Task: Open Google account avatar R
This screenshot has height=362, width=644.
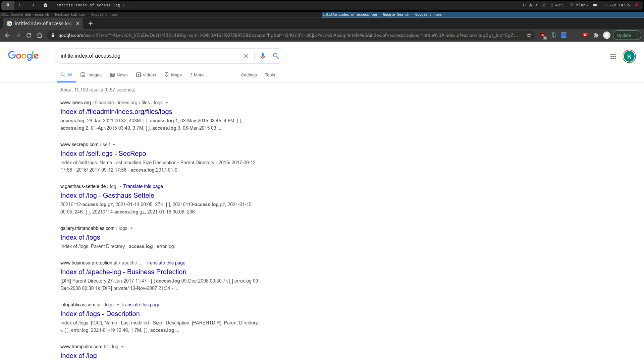Action: tap(629, 56)
